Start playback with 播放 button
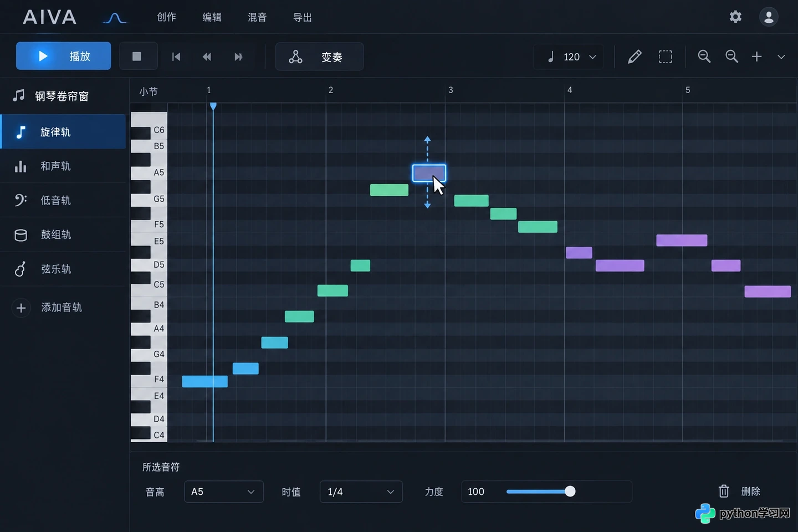This screenshot has height=532, width=798. [63, 56]
